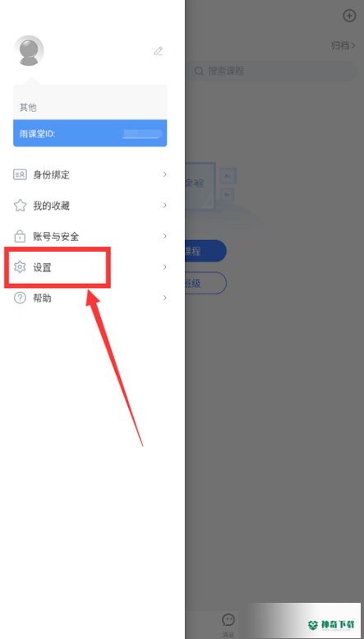Expand the 账号与安全 chevron arrow
Image resolution: width=364 pixels, height=639 pixels.
coord(165,236)
